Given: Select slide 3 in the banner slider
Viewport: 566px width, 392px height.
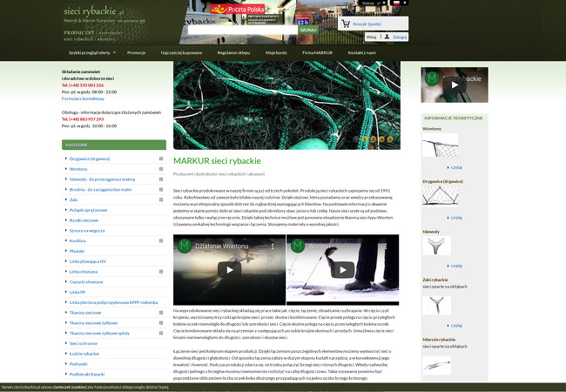Looking at the screenshot, I should click(374, 139).
